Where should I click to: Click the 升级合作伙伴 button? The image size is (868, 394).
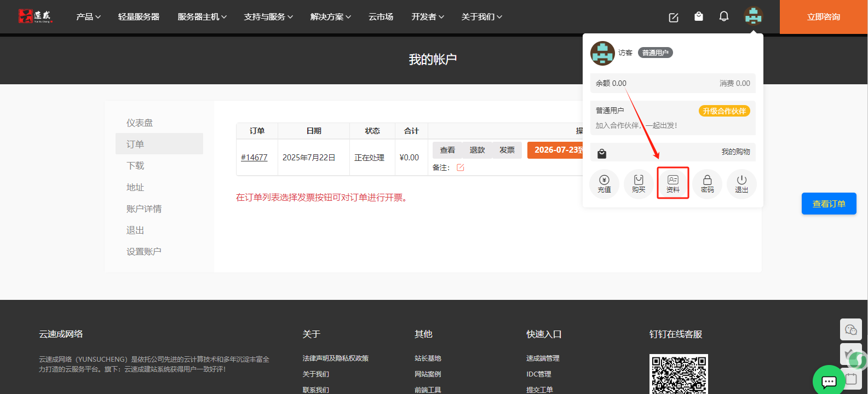(724, 111)
